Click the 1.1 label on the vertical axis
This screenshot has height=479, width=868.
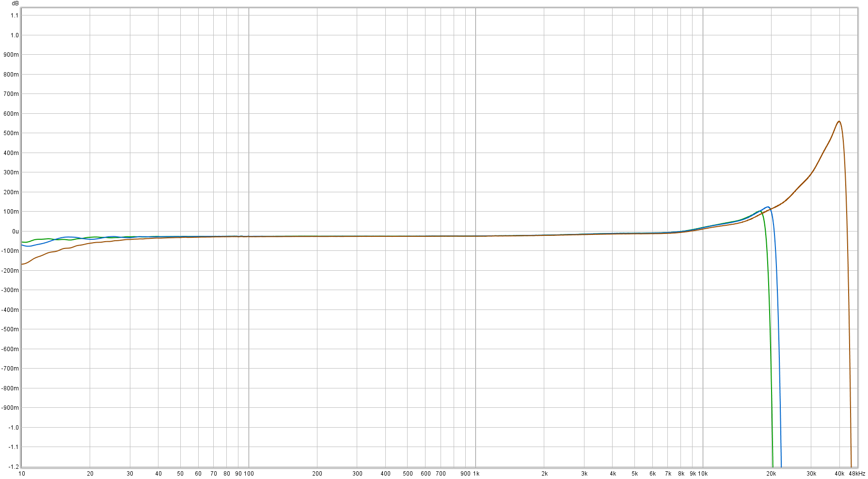tap(15, 15)
